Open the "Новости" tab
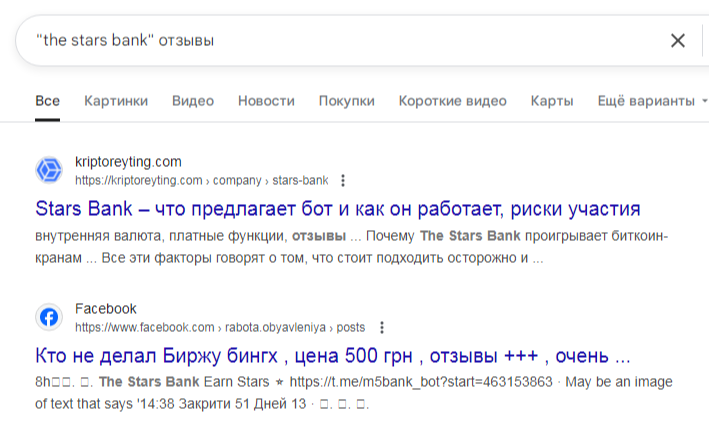709x446 pixels. tap(266, 101)
